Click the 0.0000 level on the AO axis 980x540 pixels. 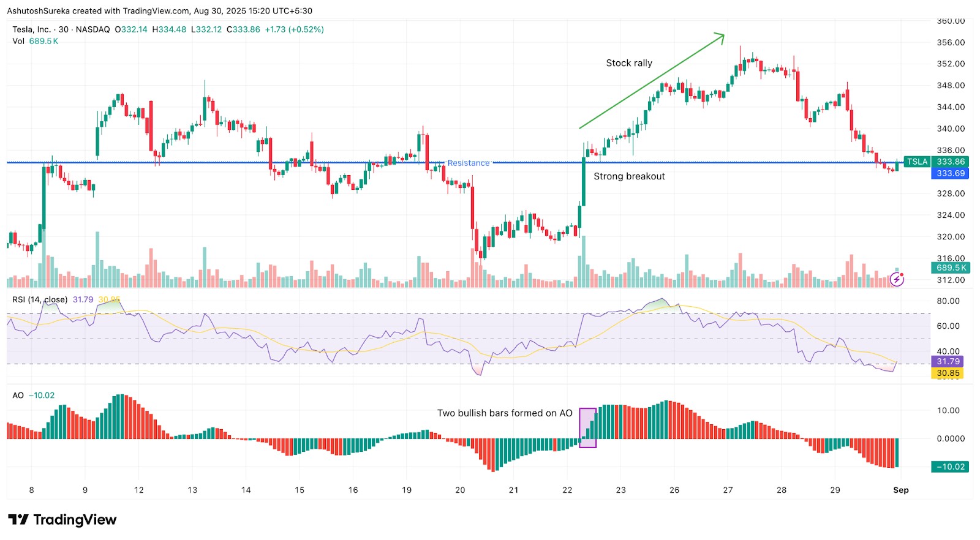(951, 438)
